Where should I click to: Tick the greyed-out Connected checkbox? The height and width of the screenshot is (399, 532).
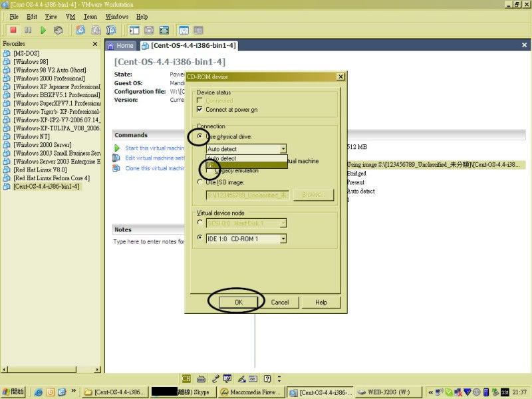pyautogui.click(x=199, y=100)
